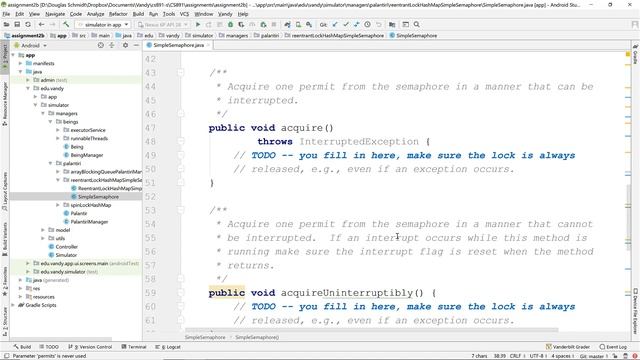This screenshot has width=640, height=360.
Task: Open the Refactor menu
Action: (x=118, y=14)
